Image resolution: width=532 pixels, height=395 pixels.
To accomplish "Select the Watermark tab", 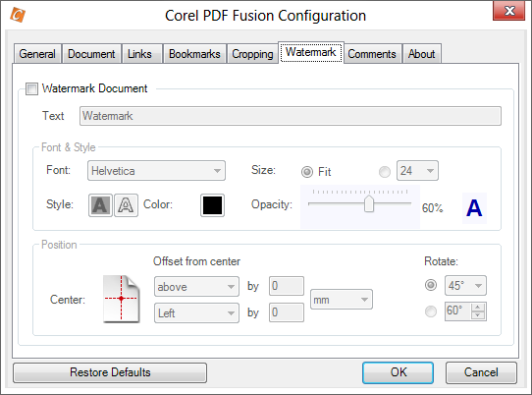I will 311,52.
